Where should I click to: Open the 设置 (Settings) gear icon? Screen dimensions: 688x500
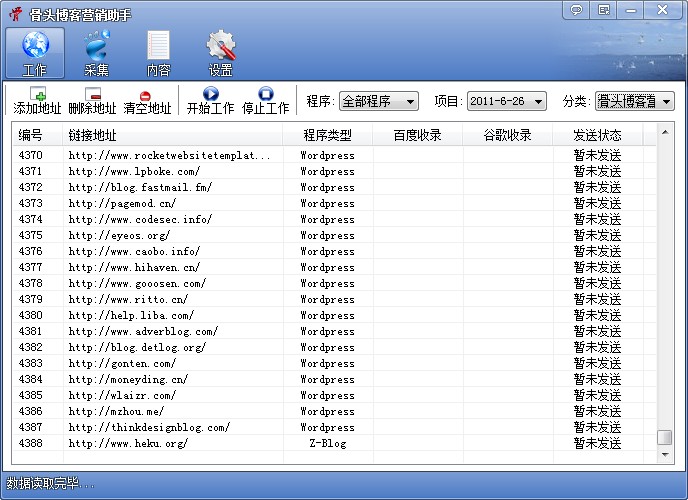(220, 53)
